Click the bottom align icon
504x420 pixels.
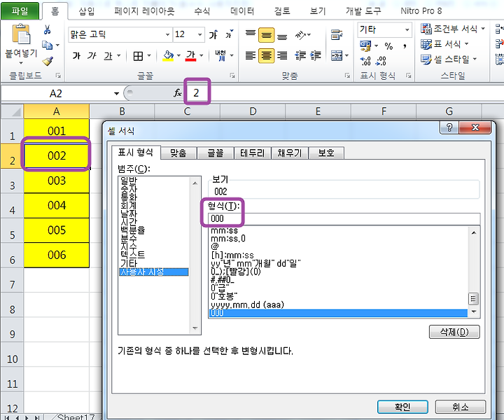tap(282, 36)
